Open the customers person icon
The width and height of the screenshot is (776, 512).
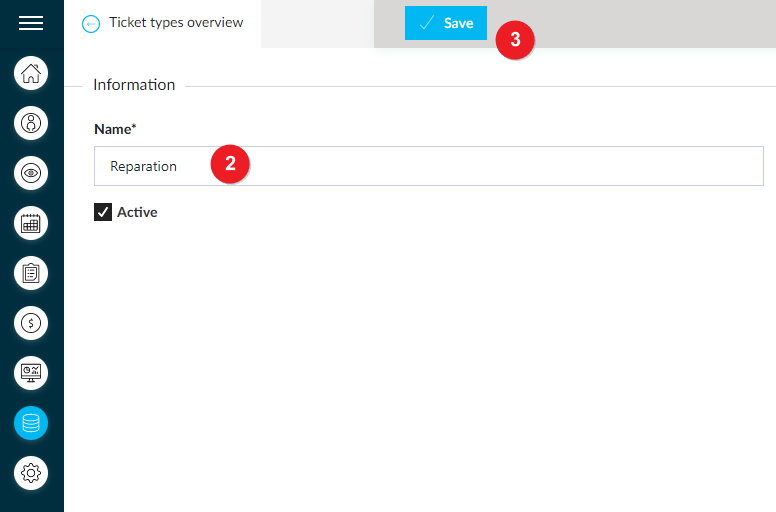pos(31,123)
